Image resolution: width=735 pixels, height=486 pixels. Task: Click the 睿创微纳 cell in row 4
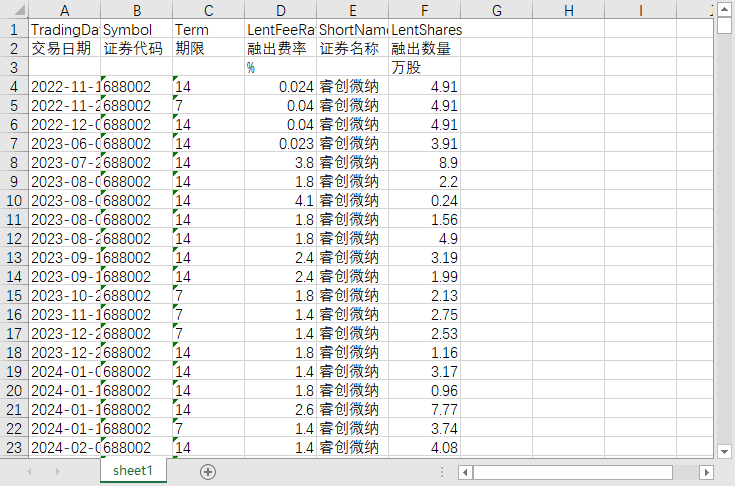352,87
